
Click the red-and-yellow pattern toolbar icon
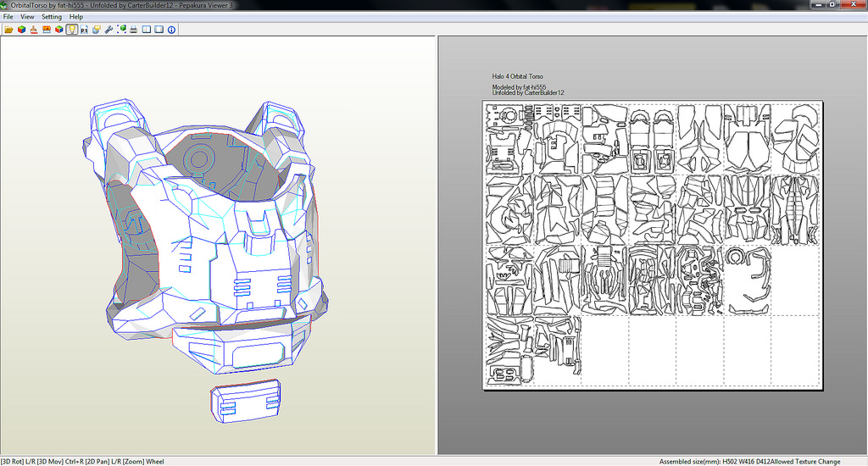point(47,30)
